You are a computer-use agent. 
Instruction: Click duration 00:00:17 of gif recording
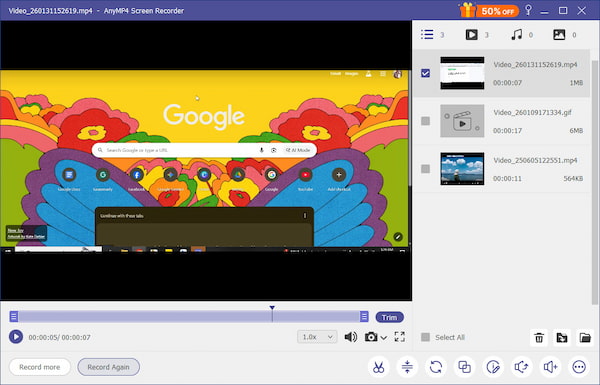pos(507,131)
